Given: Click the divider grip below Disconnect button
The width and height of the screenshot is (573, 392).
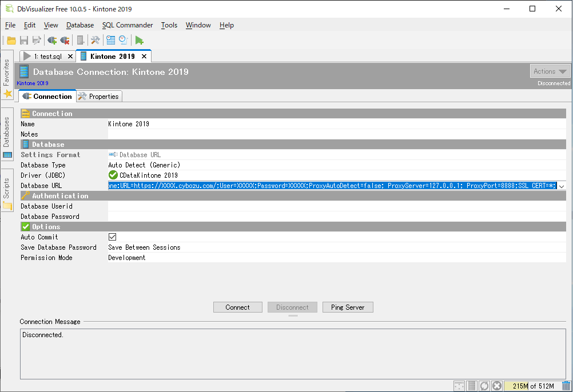Looking at the screenshot, I should pyautogui.click(x=293, y=316).
